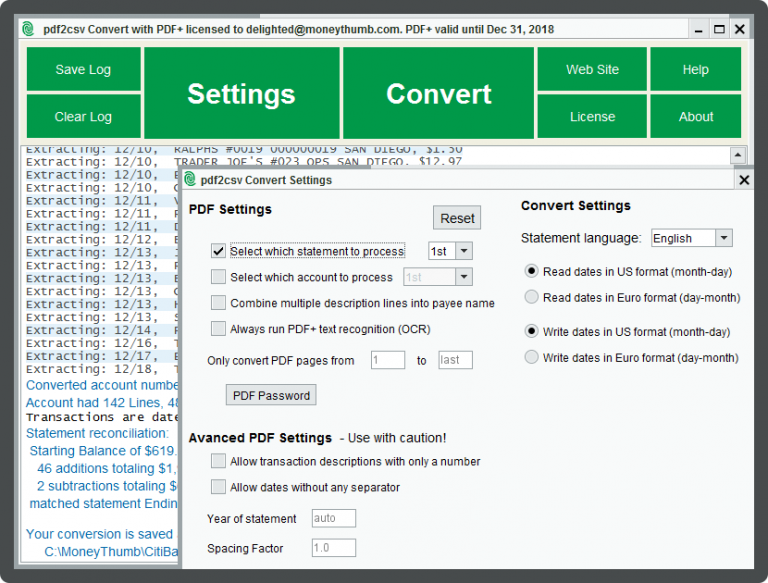Click the 'Starting Balance of $619' log line
The width and height of the screenshot is (768, 583).
point(103,451)
